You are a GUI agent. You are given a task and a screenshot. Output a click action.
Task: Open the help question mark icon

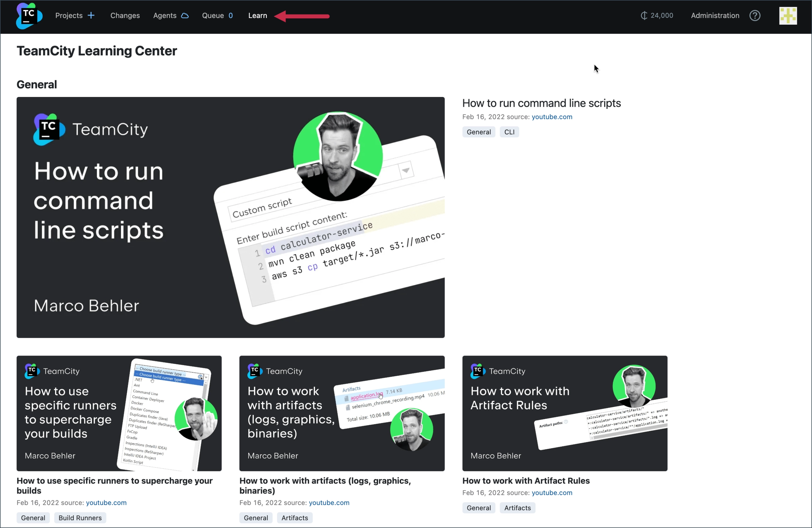pyautogui.click(x=755, y=15)
